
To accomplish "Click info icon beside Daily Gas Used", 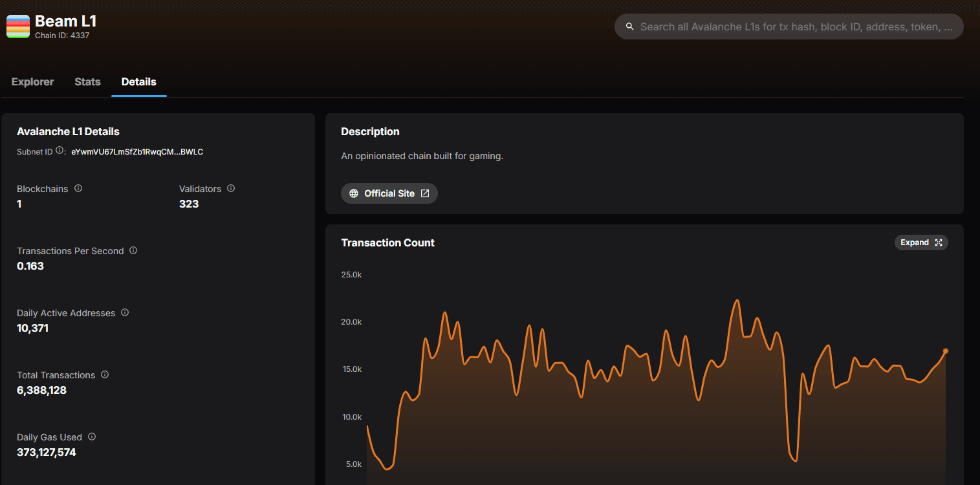I will pyautogui.click(x=92, y=437).
